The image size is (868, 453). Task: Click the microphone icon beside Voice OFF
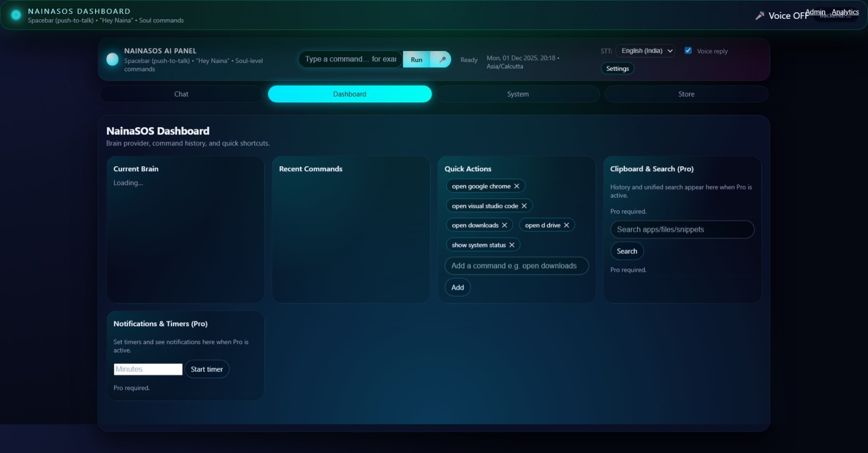[760, 15]
